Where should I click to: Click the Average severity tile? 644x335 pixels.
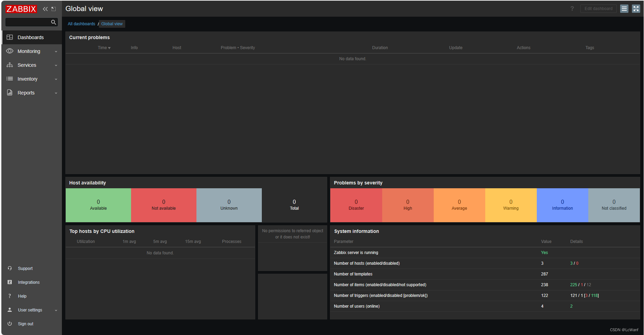(459, 205)
